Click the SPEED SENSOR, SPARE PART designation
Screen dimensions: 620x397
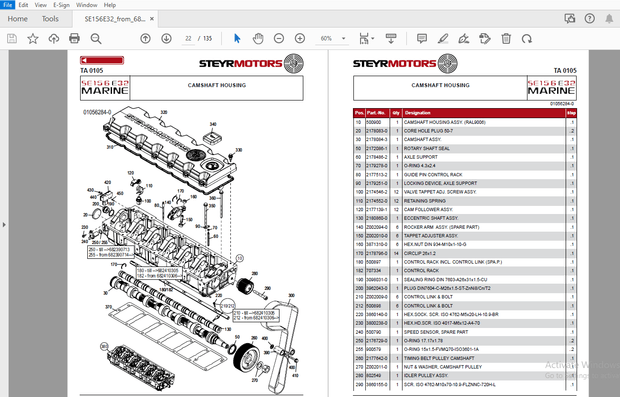pos(436,332)
